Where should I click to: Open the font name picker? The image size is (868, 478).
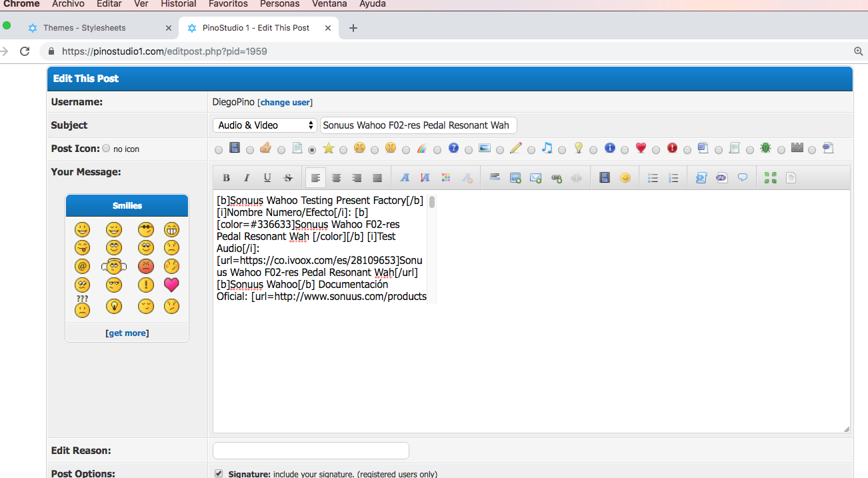pos(405,178)
